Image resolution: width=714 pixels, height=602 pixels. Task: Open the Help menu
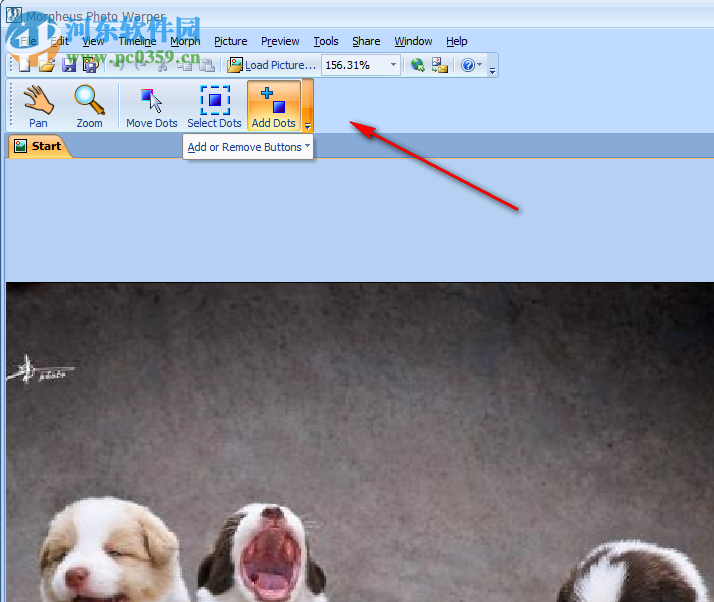click(457, 41)
